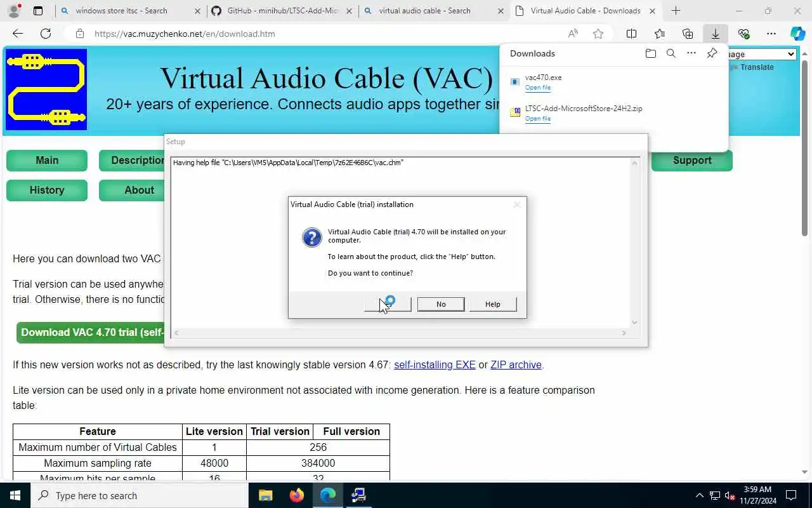Open the Description page menu button
The image size is (812, 508).
coord(131,161)
